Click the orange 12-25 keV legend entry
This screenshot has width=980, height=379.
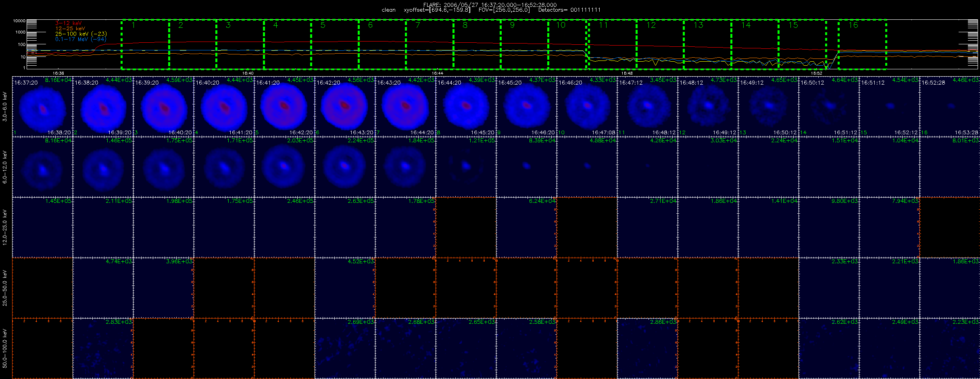[70, 29]
